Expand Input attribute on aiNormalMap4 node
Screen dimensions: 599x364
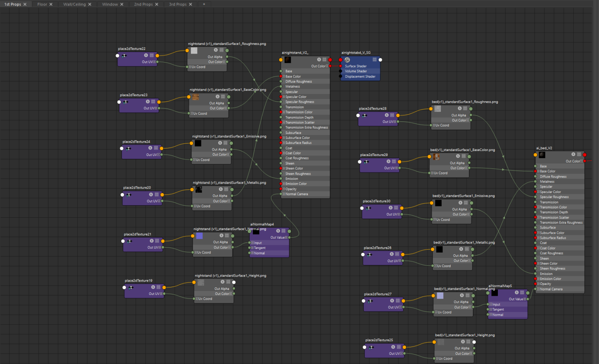click(252, 243)
